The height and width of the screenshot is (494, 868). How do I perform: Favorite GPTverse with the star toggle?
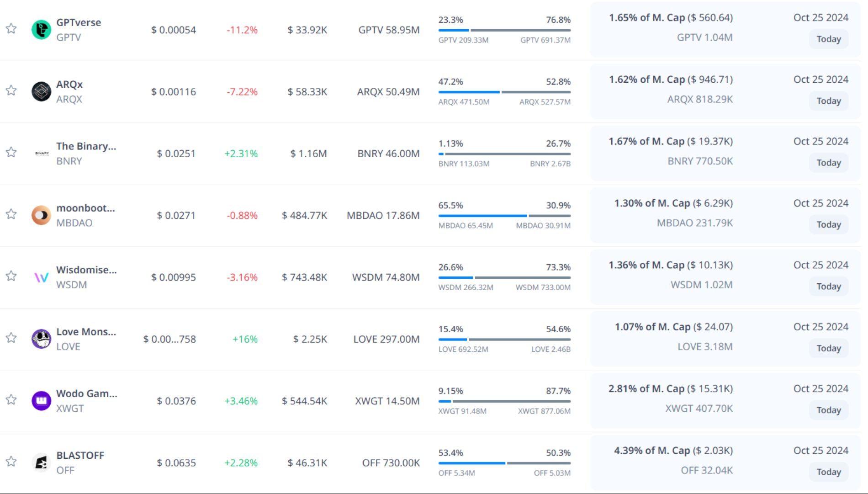[x=11, y=29]
